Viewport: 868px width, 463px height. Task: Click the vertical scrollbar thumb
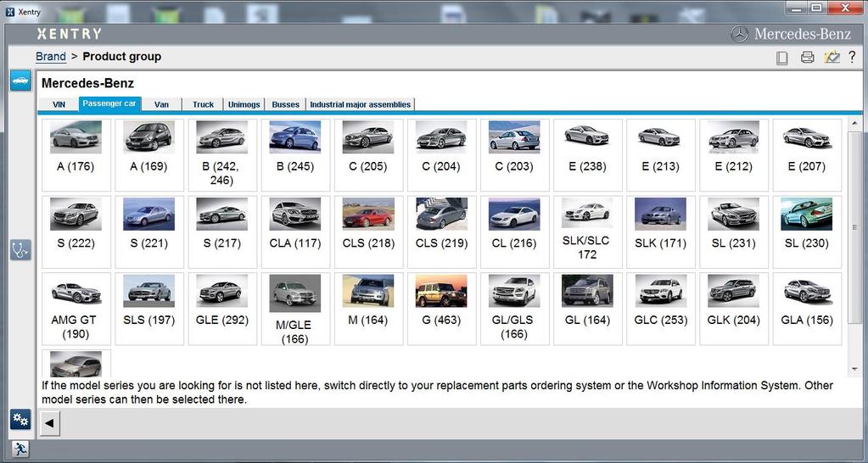point(854,227)
